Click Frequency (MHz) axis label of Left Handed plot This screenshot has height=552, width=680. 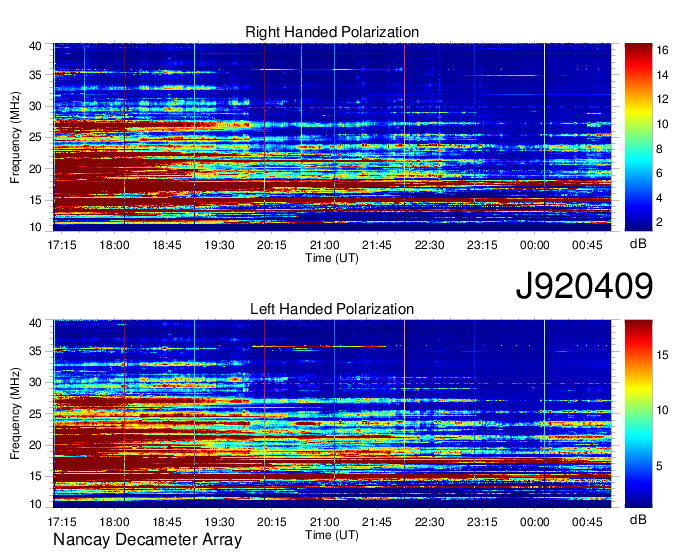[x=15, y=414]
